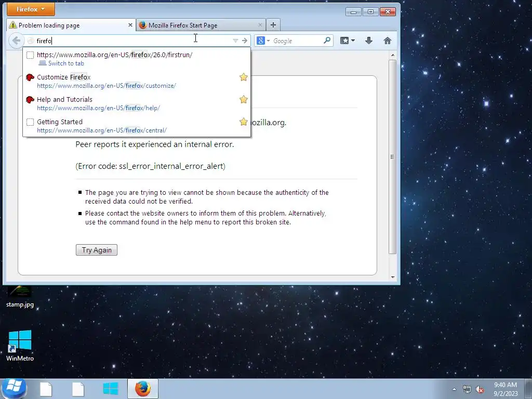
Task: Click the vertical scrollbar thumb
Action: pos(393,157)
